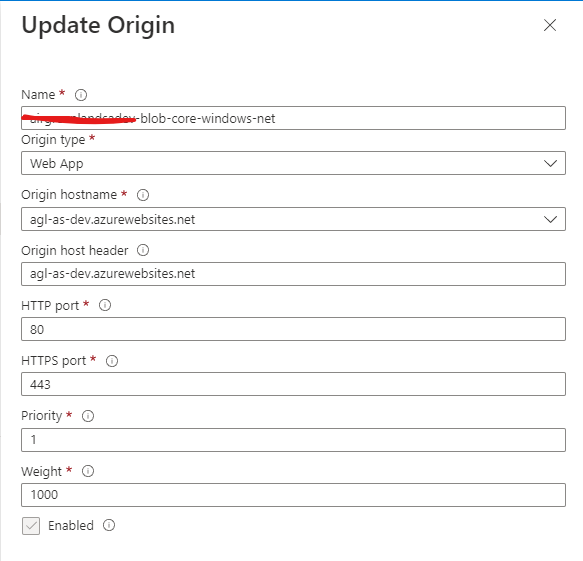583x561 pixels.
Task: Click the HTTPS port info icon
Action: (x=112, y=361)
